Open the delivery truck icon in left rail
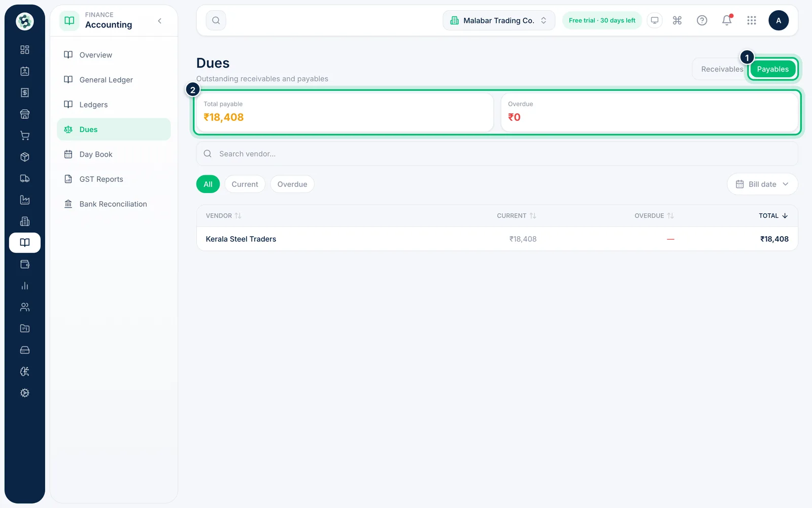 tap(24, 178)
